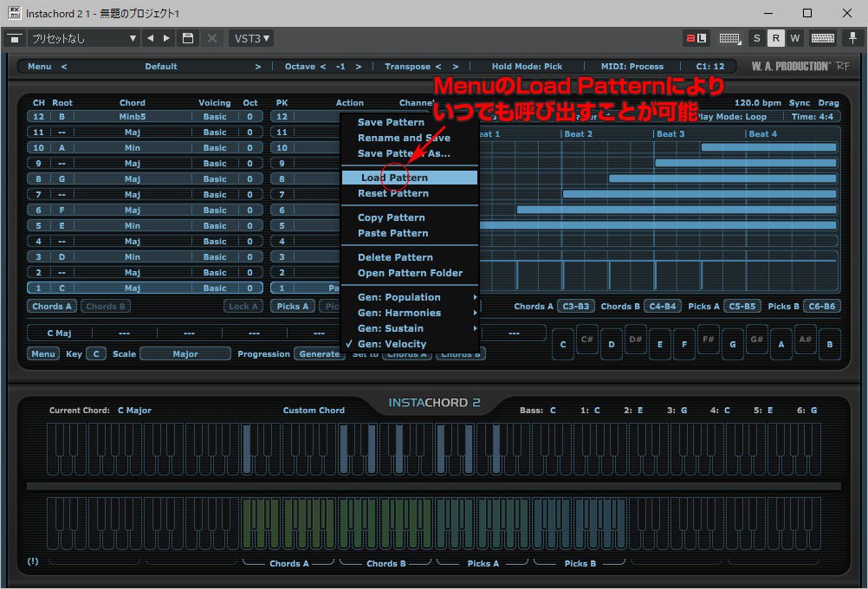Open the Time: 4:4 selector
The height and width of the screenshot is (589, 868).
pyautogui.click(x=812, y=117)
